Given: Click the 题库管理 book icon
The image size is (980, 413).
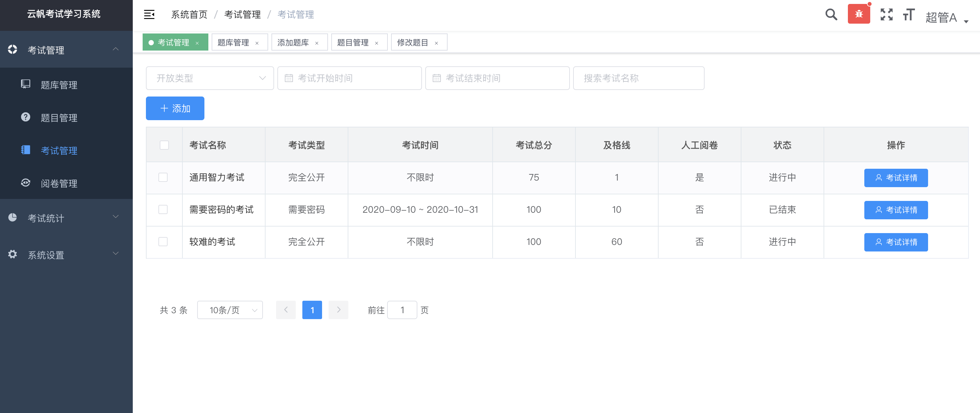Looking at the screenshot, I should coord(26,84).
